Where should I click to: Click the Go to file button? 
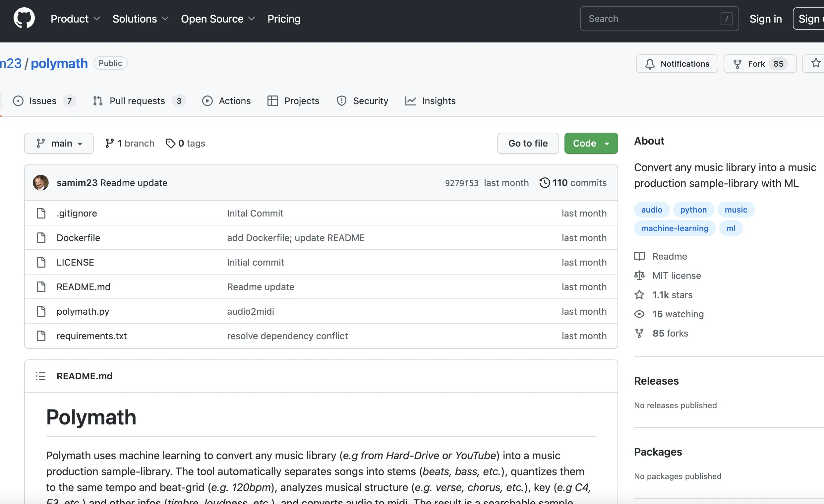coord(528,143)
